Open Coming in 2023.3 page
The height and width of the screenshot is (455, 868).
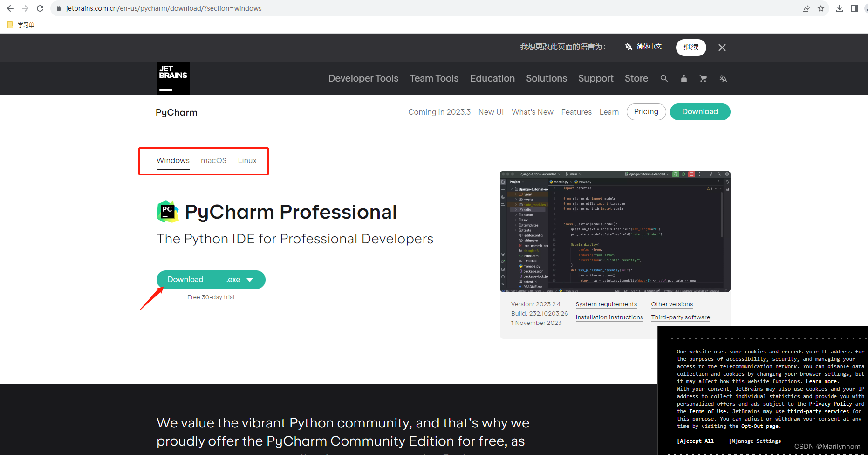click(x=439, y=112)
